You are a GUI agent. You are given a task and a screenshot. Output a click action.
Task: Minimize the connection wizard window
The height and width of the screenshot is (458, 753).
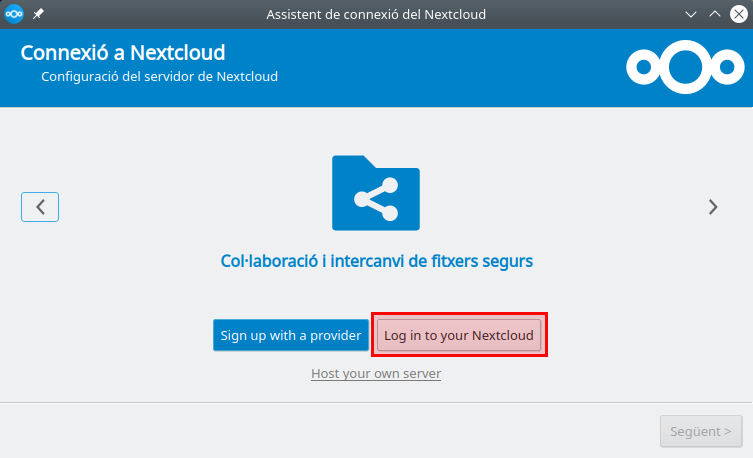[x=691, y=14]
